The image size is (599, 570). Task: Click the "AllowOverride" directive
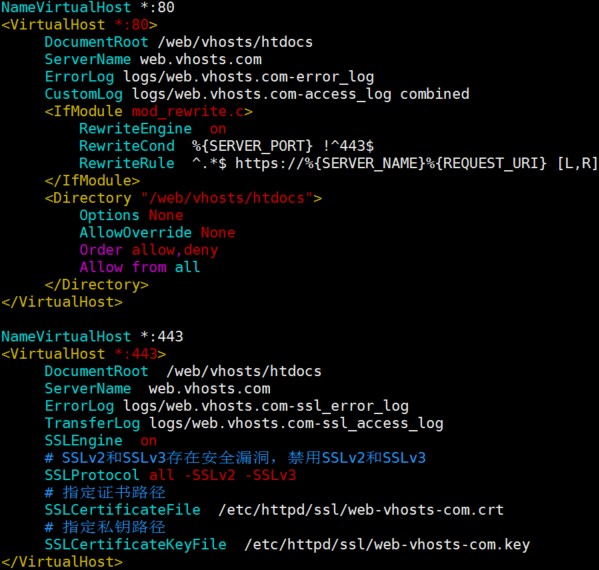(x=135, y=232)
